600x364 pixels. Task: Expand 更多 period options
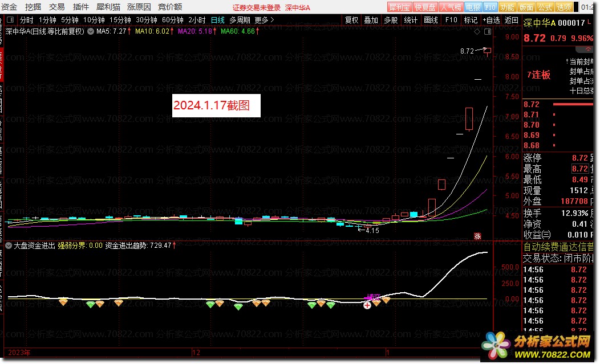(264, 20)
